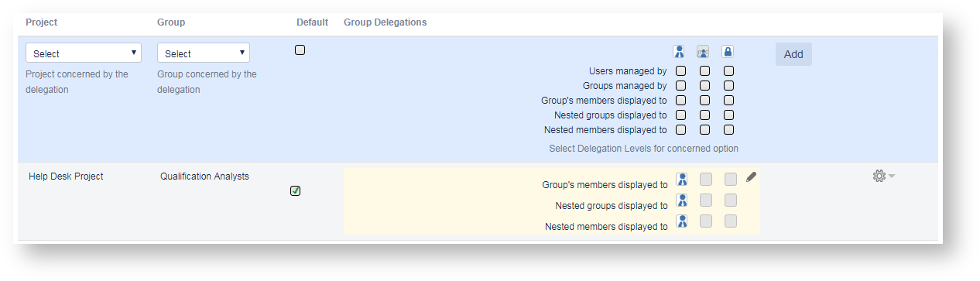Click person icon beside Group's members in Help Desk row
Viewport: 980px width, 281px height.
click(682, 180)
